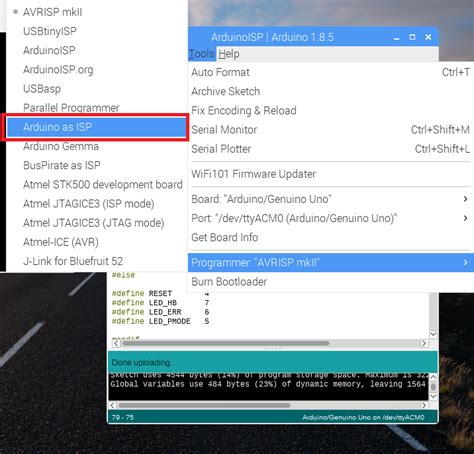This screenshot has width=474, height=454.
Task: Select USBasp programmer
Action: (96, 89)
